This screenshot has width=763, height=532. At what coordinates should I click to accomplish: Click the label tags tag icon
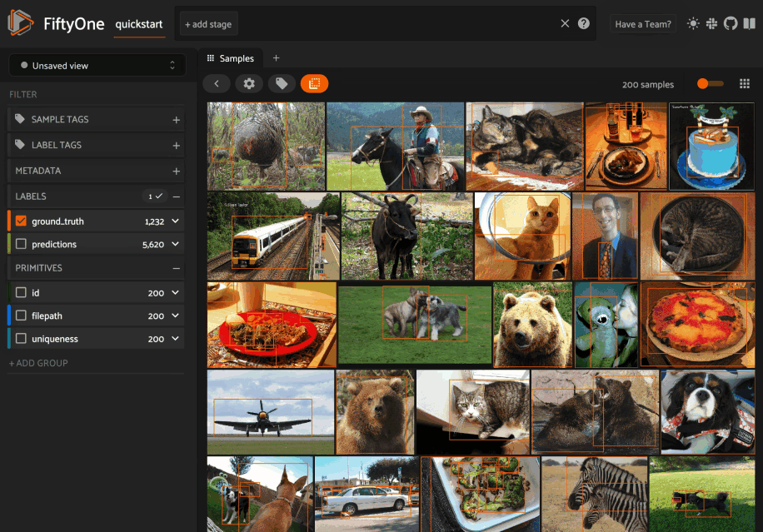20,145
